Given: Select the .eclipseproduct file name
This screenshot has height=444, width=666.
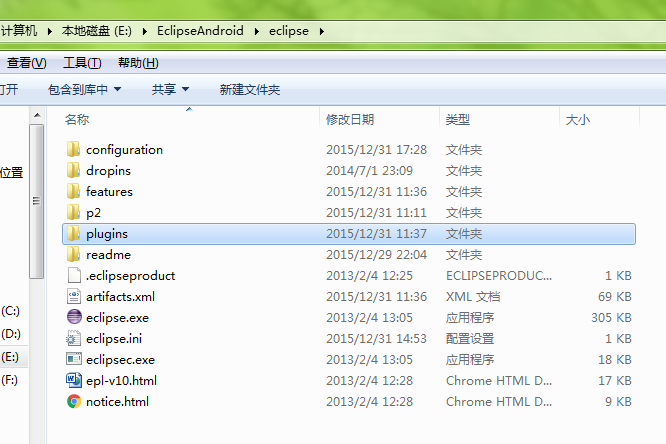Looking at the screenshot, I should 130,276.
